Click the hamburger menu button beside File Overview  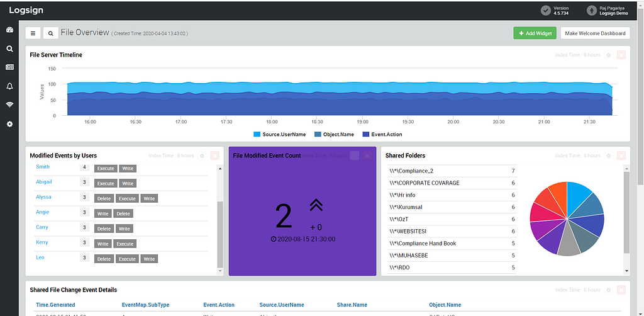pyautogui.click(x=33, y=33)
